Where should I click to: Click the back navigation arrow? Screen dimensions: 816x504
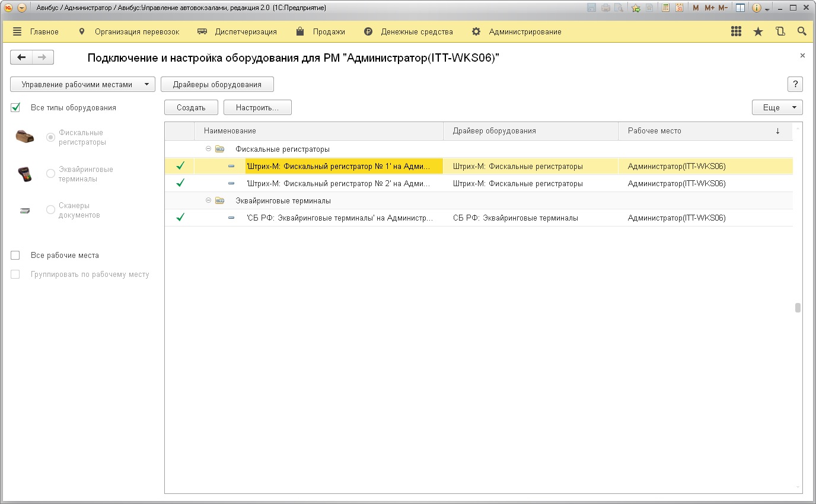[x=21, y=58]
